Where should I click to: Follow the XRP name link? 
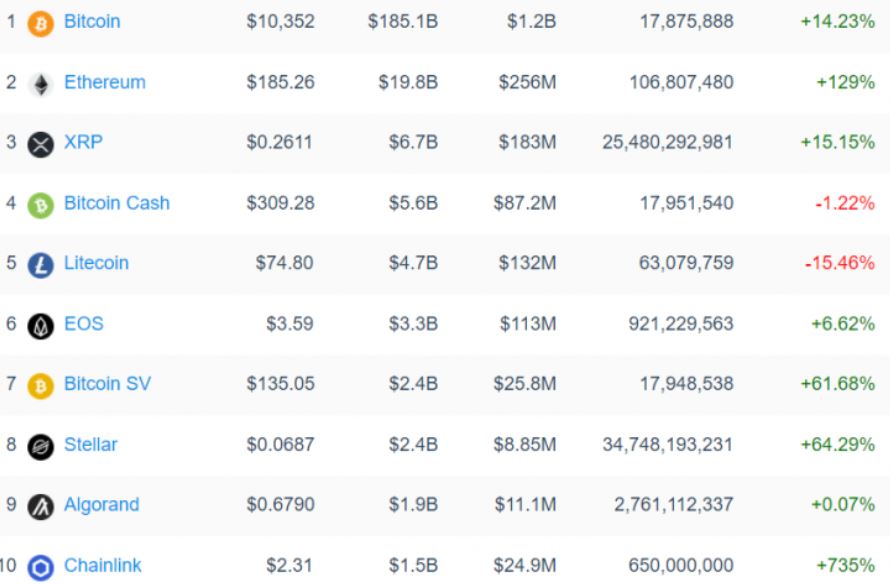(83, 142)
